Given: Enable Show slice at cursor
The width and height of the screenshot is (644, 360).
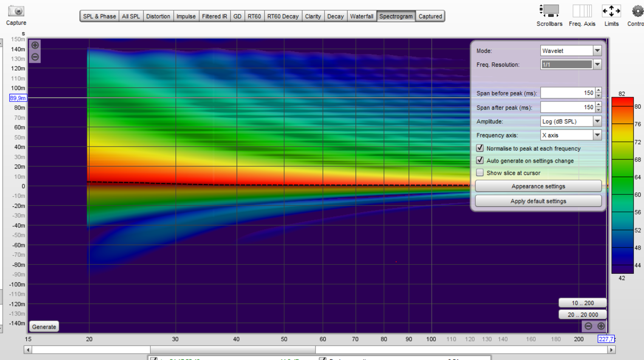Looking at the screenshot, I should pyautogui.click(x=480, y=173).
